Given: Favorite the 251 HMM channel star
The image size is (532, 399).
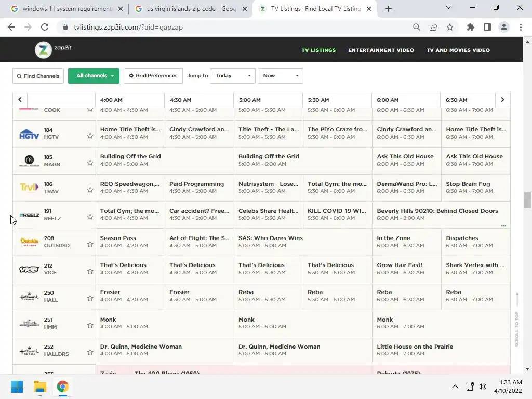Looking at the screenshot, I should 90,325.
